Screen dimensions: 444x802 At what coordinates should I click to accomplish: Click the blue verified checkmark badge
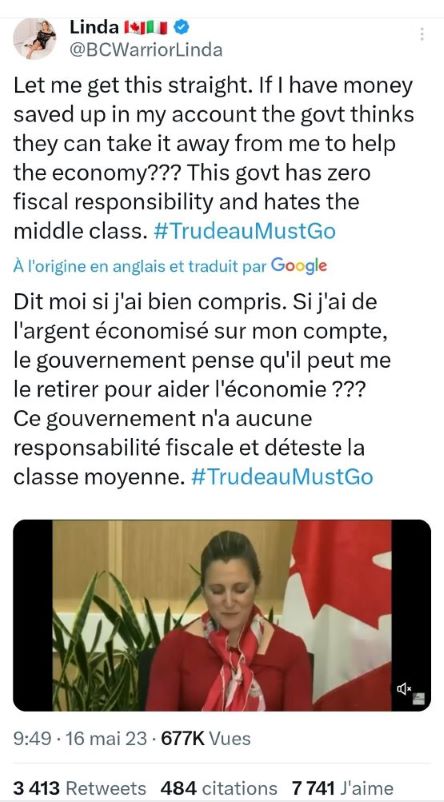point(182,27)
